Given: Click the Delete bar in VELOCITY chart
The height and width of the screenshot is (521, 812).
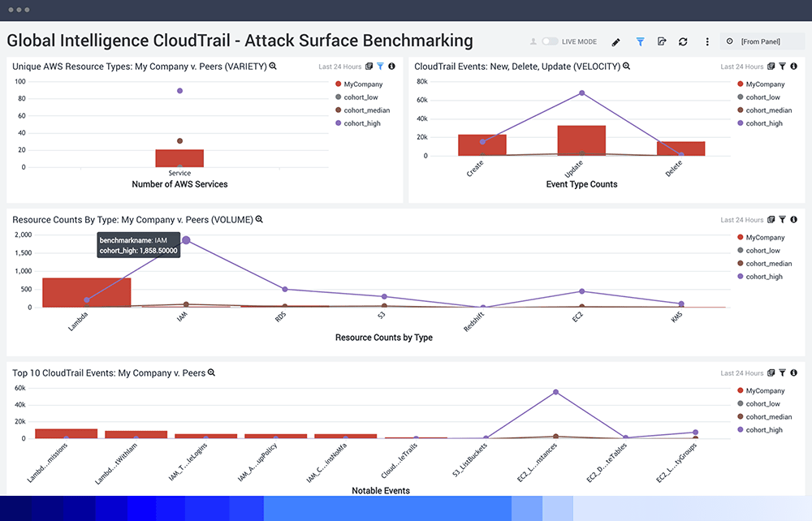Looking at the screenshot, I should pos(681,149).
